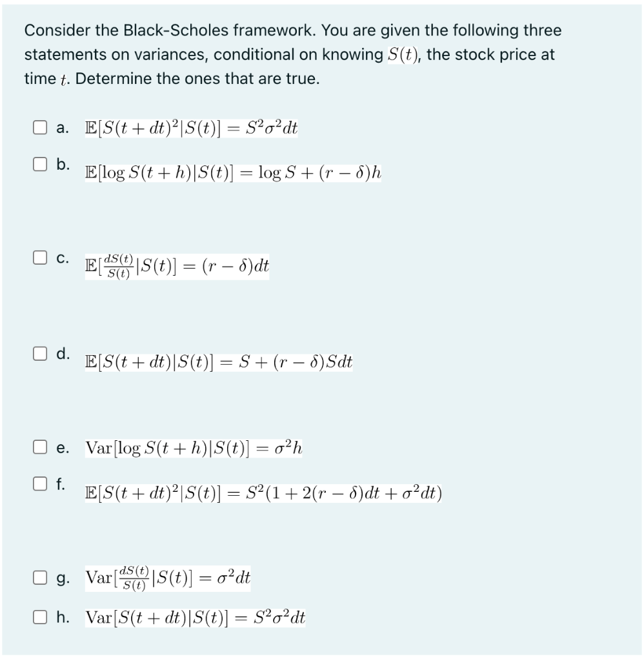
Task: Mark option d as selected
Action: tap(39, 352)
